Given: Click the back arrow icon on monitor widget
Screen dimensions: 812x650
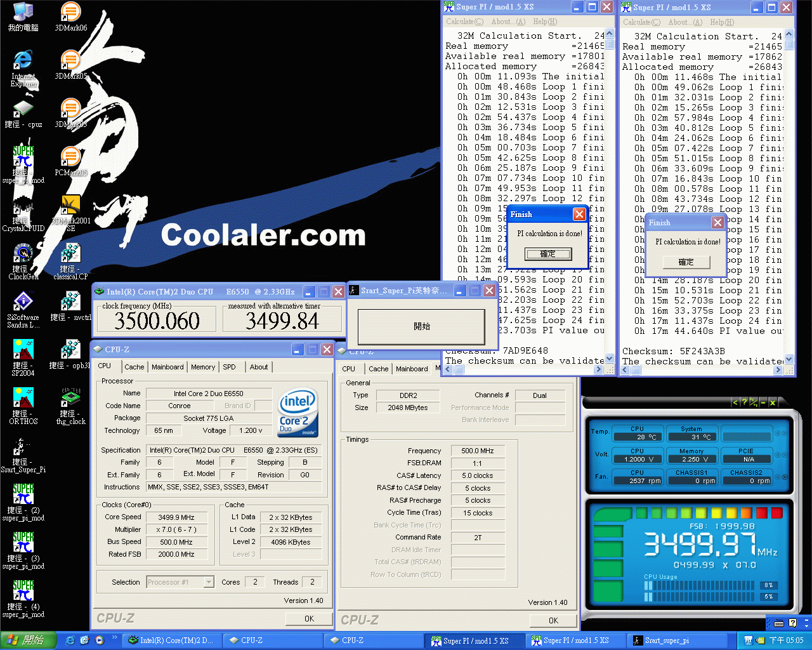Looking at the screenshot, I should 735,402.
